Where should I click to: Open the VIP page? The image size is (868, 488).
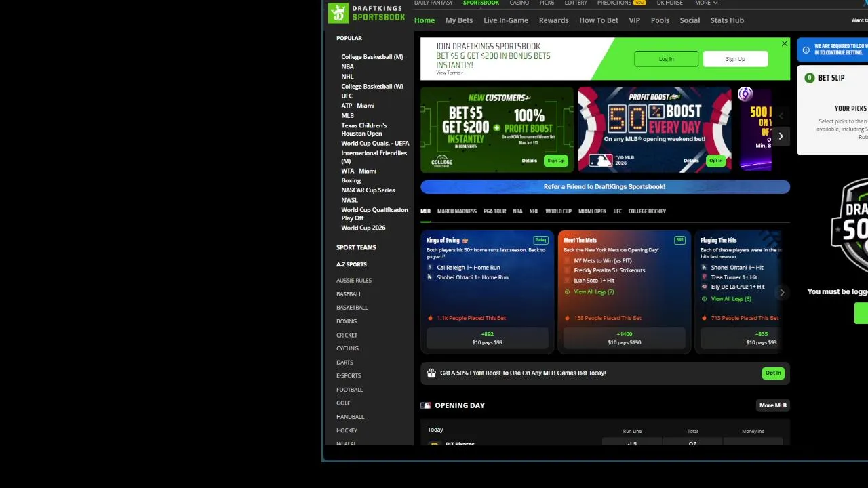click(635, 20)
